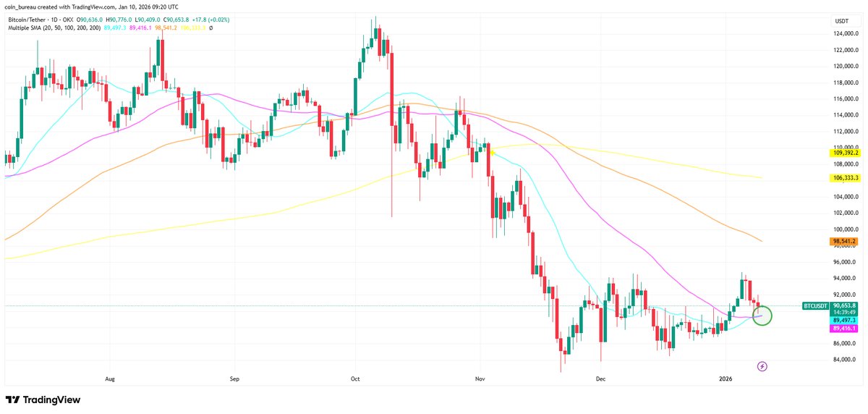Click the Oct label on the time axis
Screen dimensions: 868x414
click(354, 378)
